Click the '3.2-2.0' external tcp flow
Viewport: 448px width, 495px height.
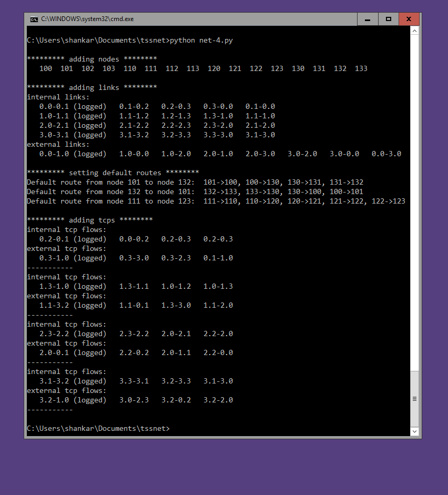(x=218, y=400)
